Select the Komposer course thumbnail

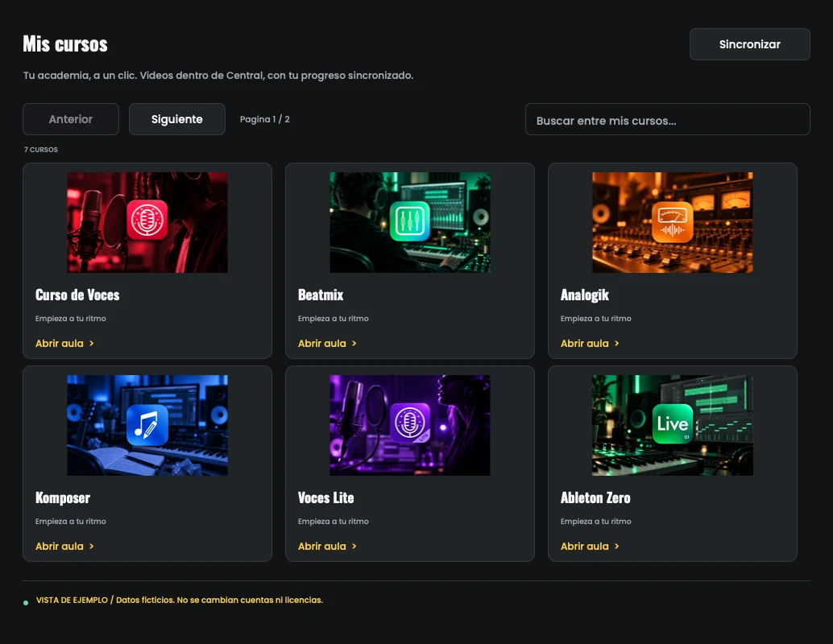147,425
